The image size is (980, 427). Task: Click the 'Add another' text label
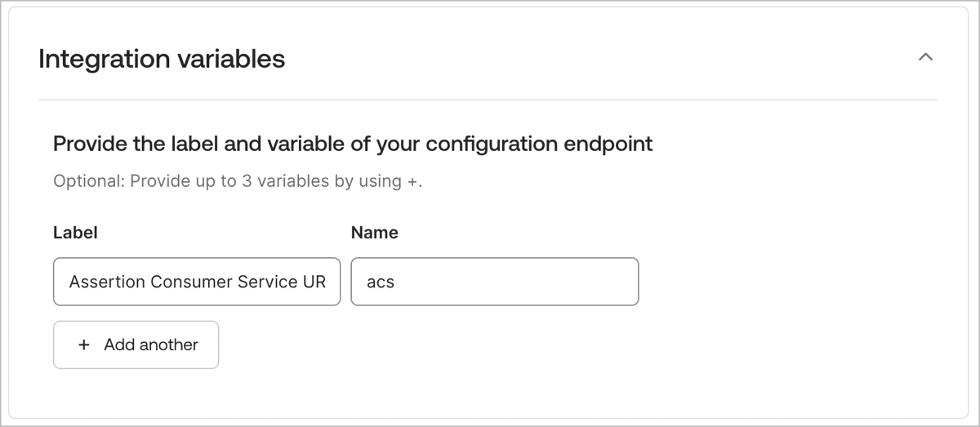[151, 345]
